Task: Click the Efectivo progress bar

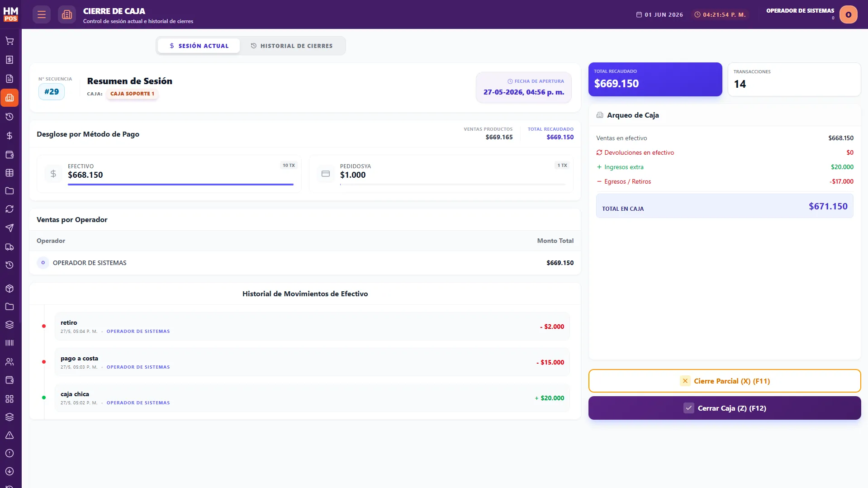Action: pos(180,185)
